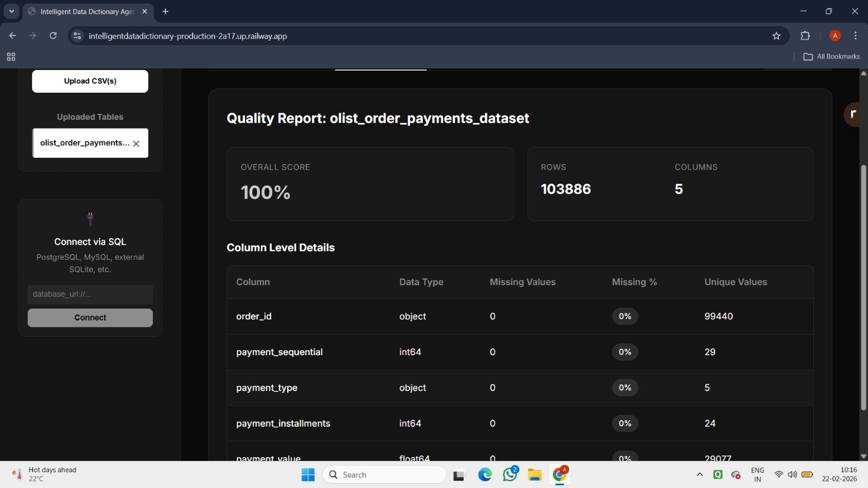Image resolution: width=868 pixels, height=488 pixels.
Task: Open WhatsApp from taskbar
Action: coord(510,475)
